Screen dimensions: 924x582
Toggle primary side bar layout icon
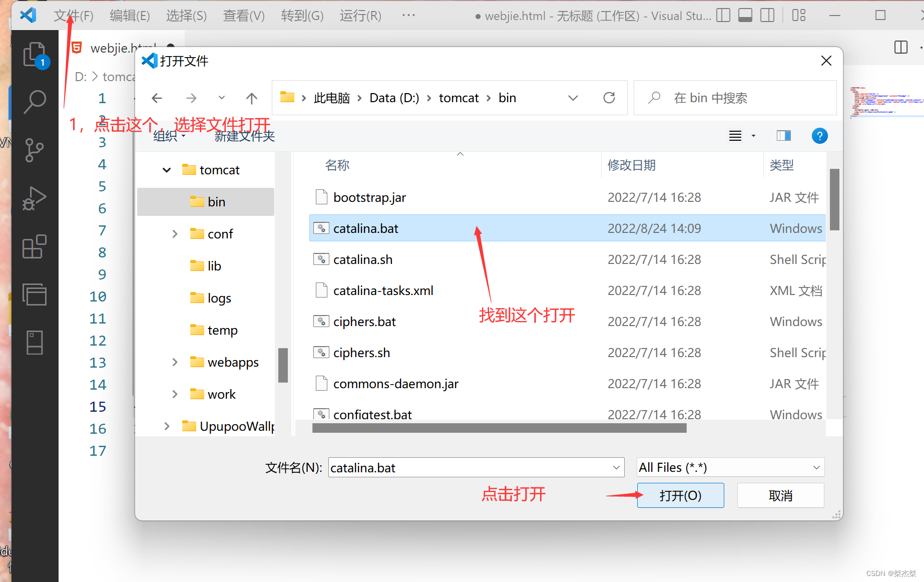pos(723,16)
